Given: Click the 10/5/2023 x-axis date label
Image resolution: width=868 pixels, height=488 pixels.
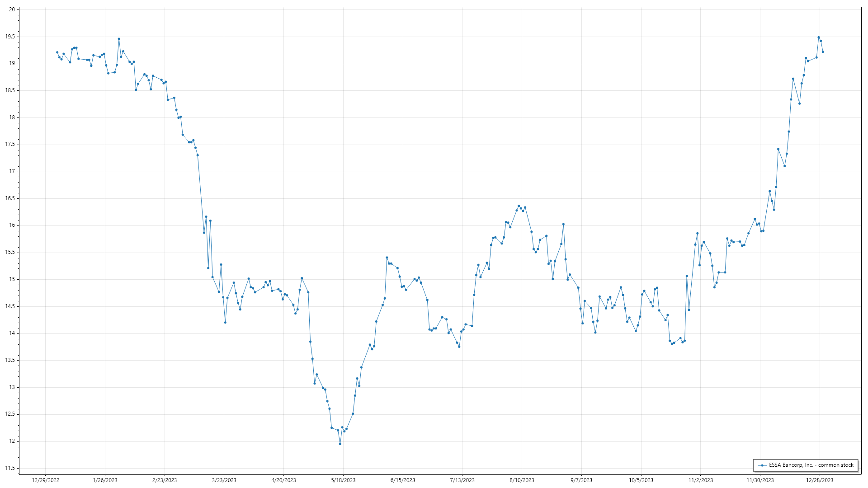Looking at the screenshot, I should pos(641,480).
